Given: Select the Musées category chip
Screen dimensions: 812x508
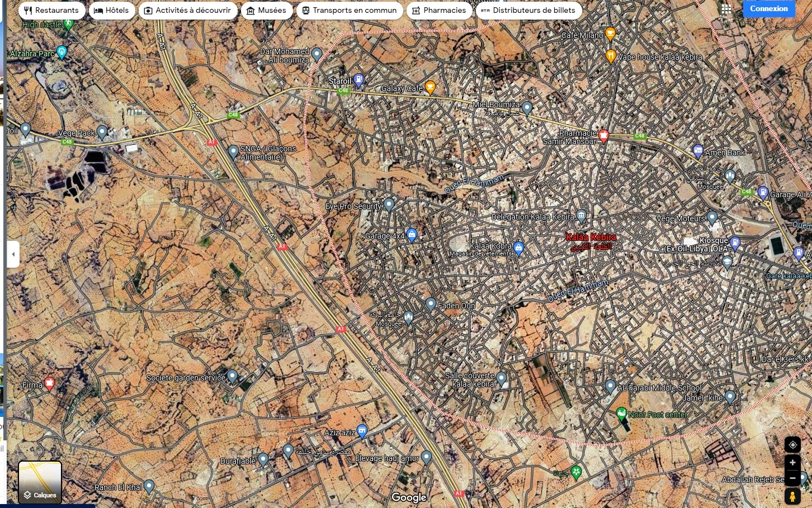Looking at the screenshot, I should 266,11.
